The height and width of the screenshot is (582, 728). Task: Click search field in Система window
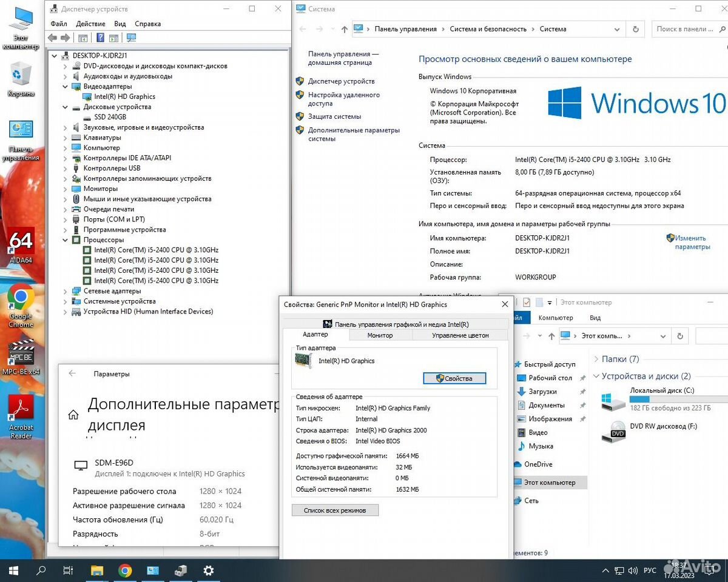690,28
